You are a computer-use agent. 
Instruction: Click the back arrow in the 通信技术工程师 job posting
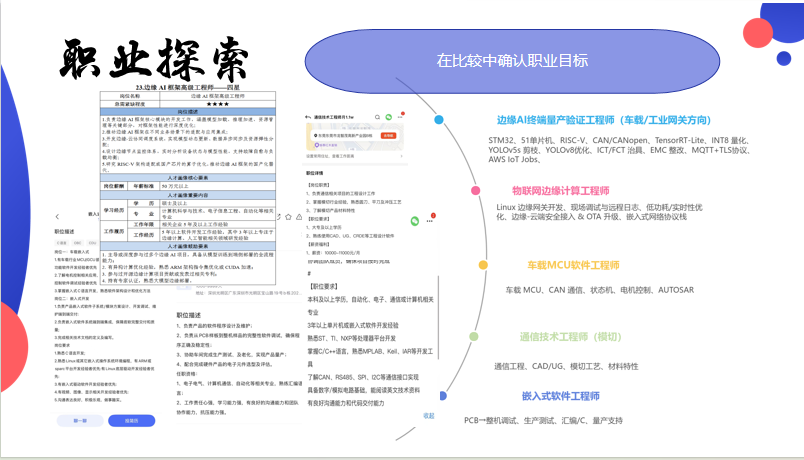coord(309,118)
